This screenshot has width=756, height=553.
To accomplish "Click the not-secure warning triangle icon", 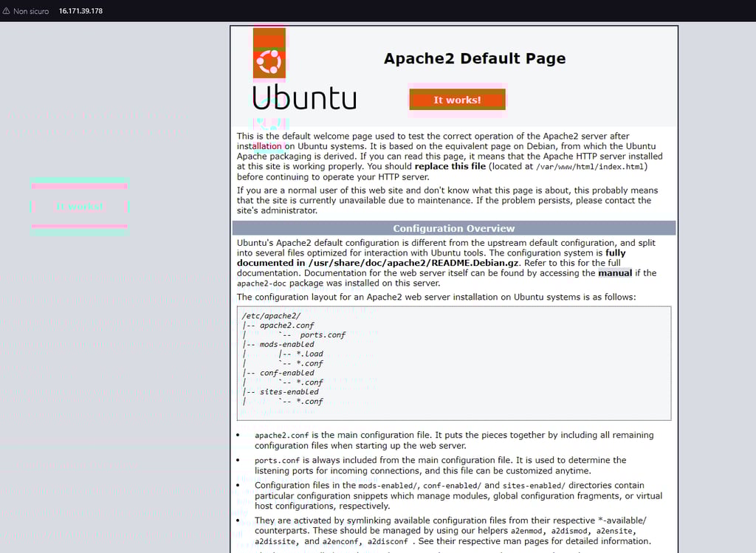I will (6, 10).
